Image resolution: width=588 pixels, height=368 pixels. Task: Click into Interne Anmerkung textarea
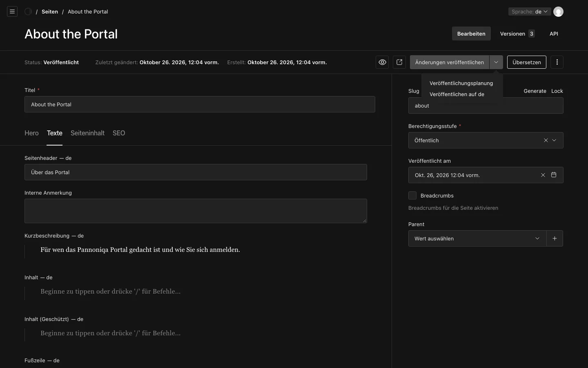click(196, 211)
